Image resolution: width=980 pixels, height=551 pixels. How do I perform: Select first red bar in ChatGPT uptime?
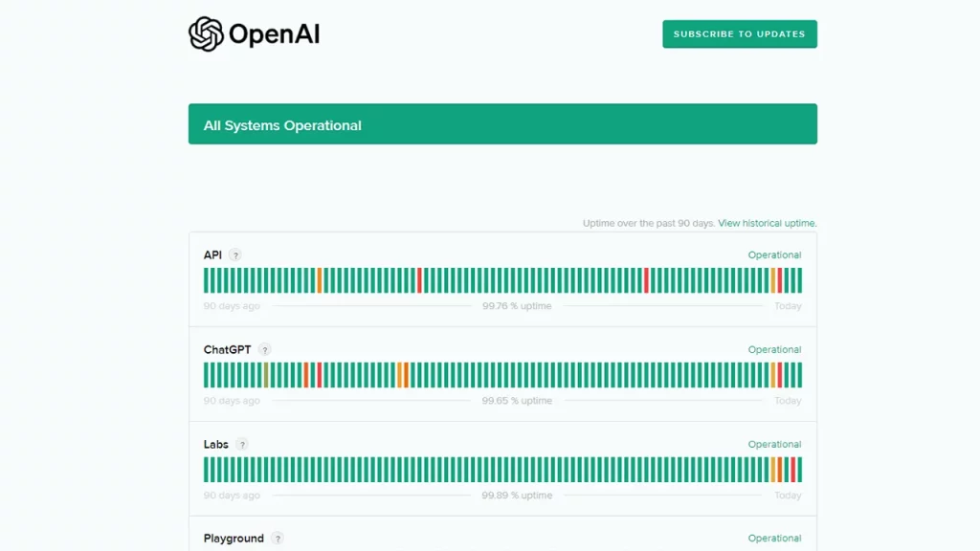point(320,375)
